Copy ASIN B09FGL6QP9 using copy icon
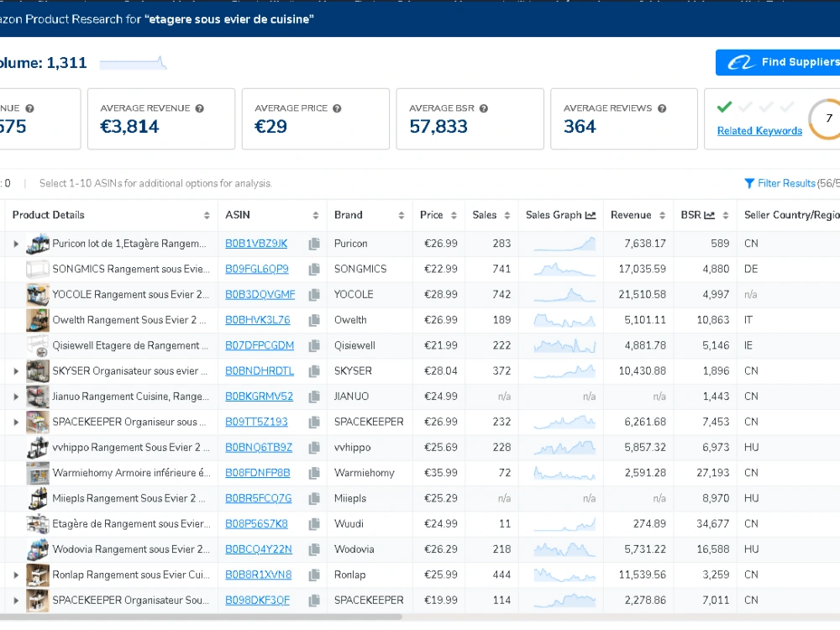 (x=314, y=270)
